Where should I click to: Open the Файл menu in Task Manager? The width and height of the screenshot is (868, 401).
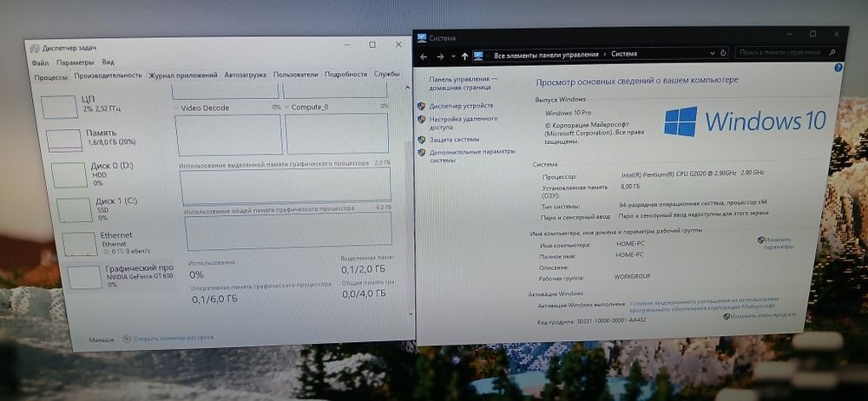[x=41, y=62]
